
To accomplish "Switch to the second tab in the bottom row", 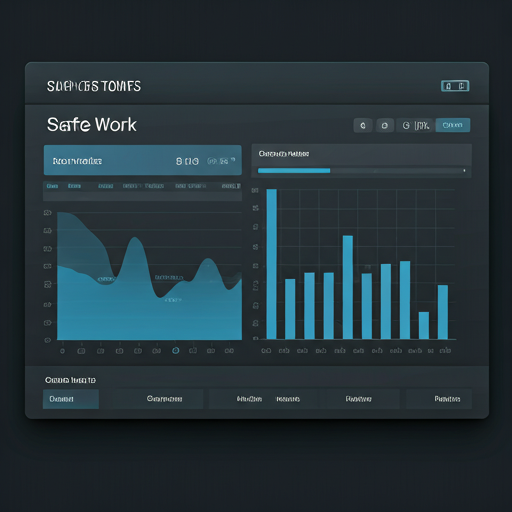I will point(158,399).
